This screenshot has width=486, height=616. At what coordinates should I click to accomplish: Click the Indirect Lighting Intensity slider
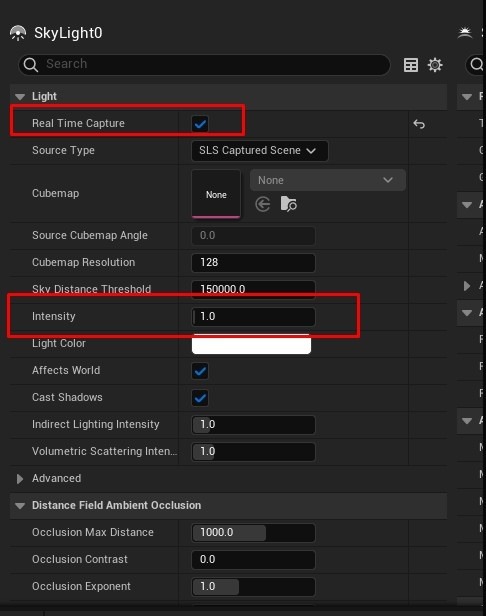(x=253, y=425)
